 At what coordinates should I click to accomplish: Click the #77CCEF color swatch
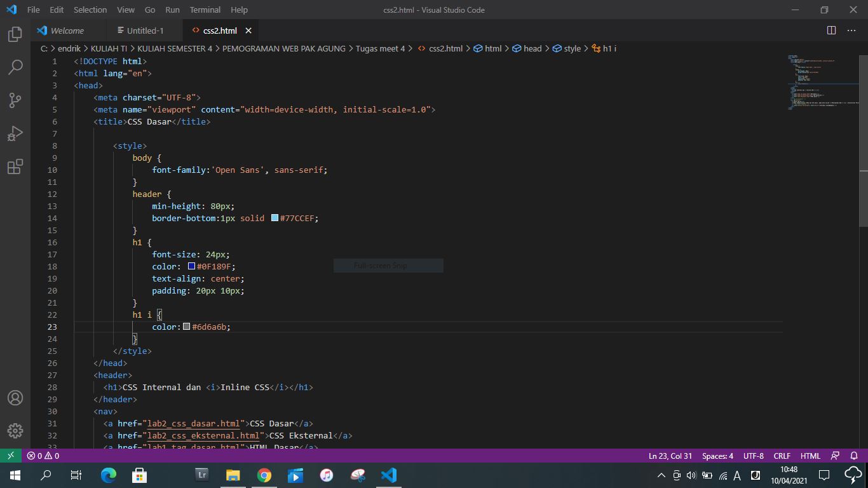point(274,218)
